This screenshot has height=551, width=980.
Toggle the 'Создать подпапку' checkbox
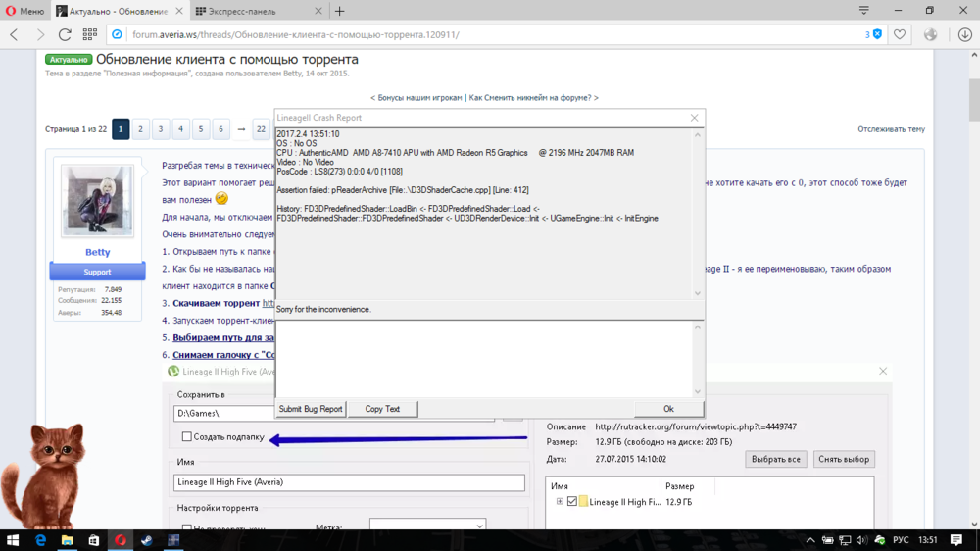coord(187,437)
